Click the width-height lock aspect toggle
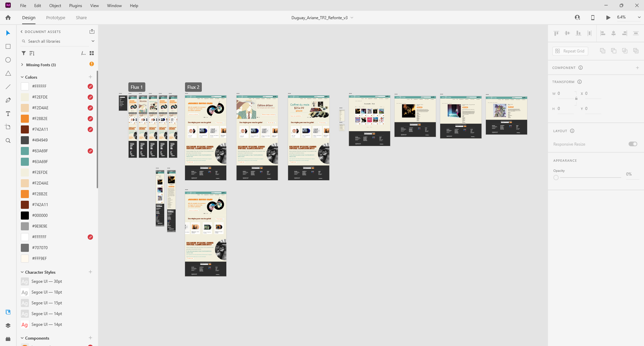The width and height of the screenshot is (644, 346). 576,99
